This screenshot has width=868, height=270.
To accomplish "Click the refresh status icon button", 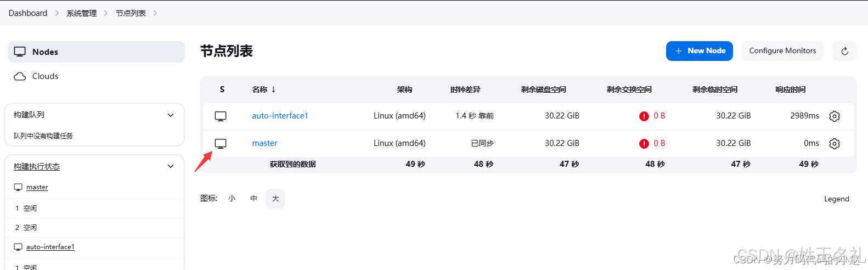I will (844, 51).
